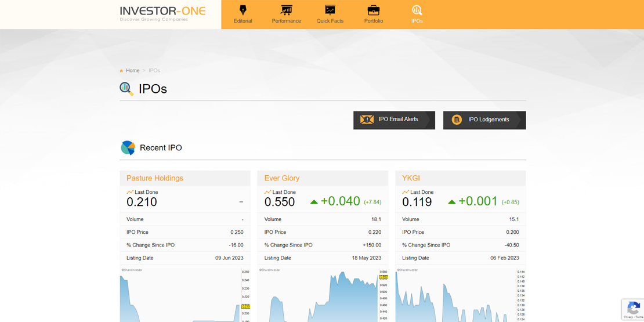Click the Pasture Holdings price chart

[x=185, y=295]
